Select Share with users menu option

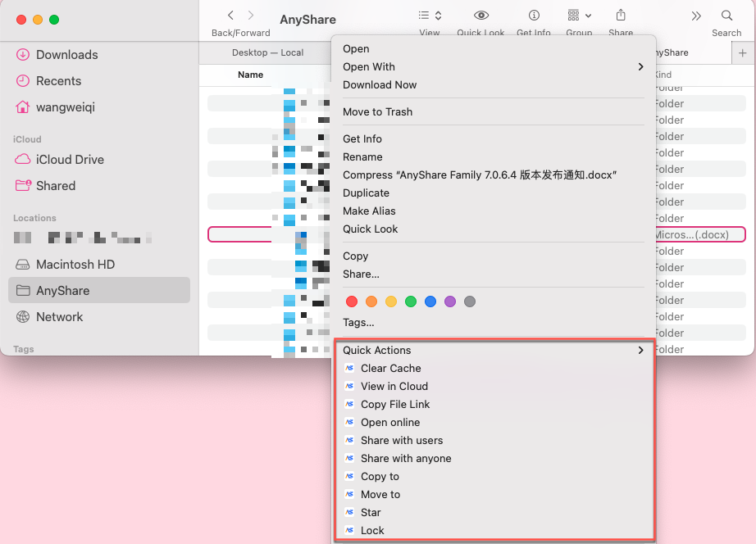click(402, 441)
